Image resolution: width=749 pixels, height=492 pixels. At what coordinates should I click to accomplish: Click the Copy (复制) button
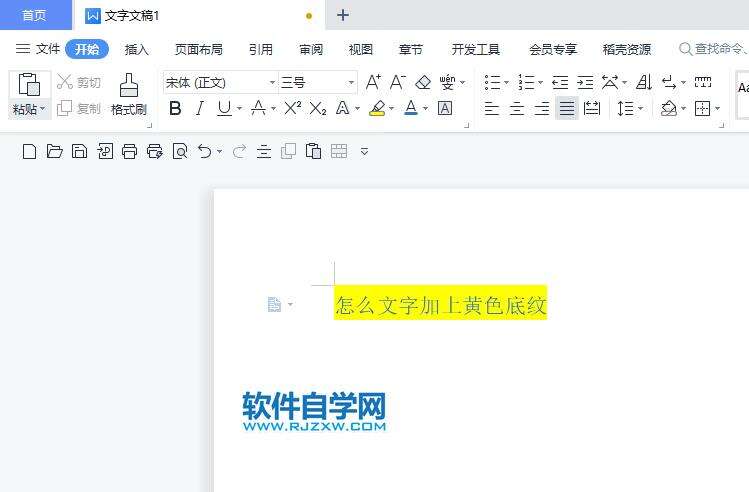(x=79, y=108)
